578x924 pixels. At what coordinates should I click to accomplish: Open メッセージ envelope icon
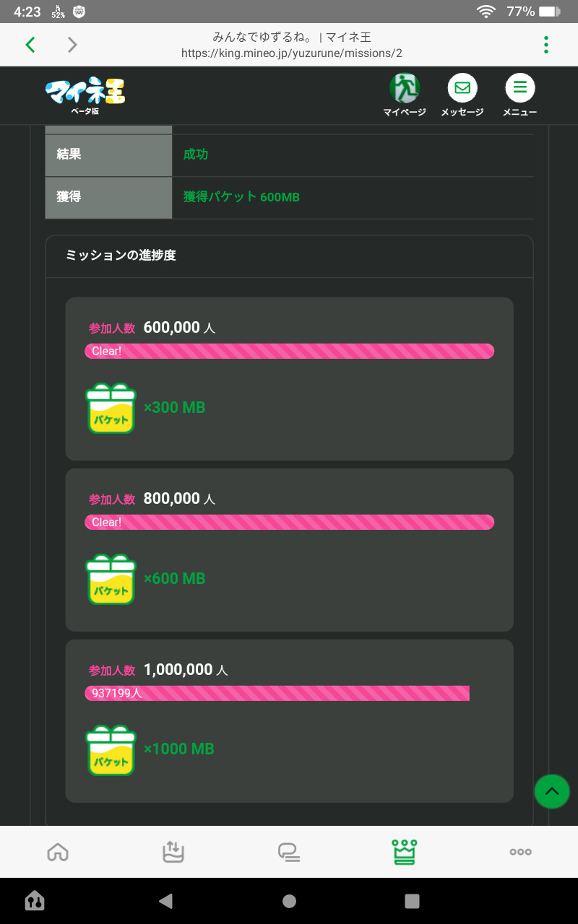coord(462,89)
